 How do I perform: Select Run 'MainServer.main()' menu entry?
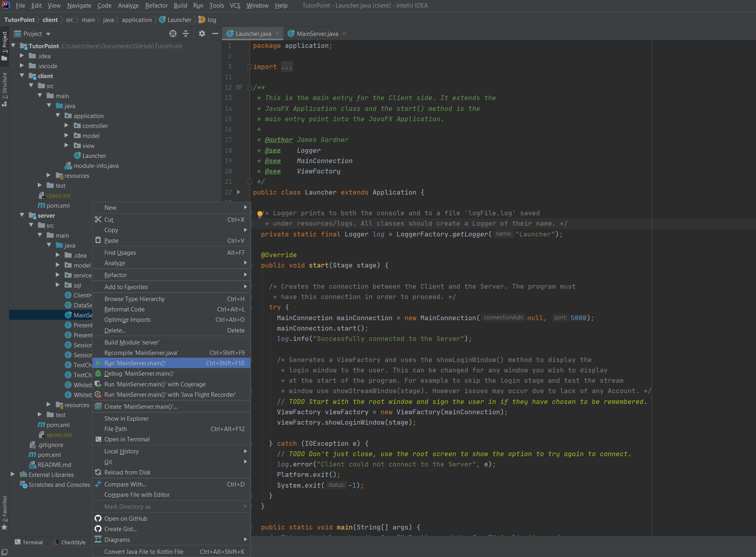(171, 363)
